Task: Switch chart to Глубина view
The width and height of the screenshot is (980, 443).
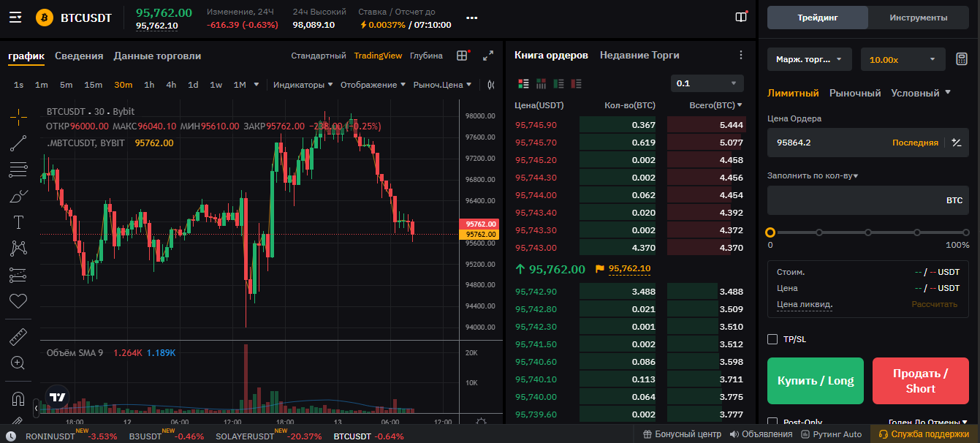Action: point(426,56)
